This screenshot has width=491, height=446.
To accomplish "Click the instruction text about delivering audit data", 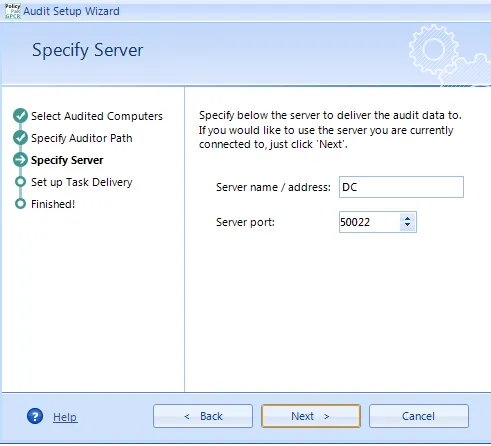I will (x=330, y=130).
